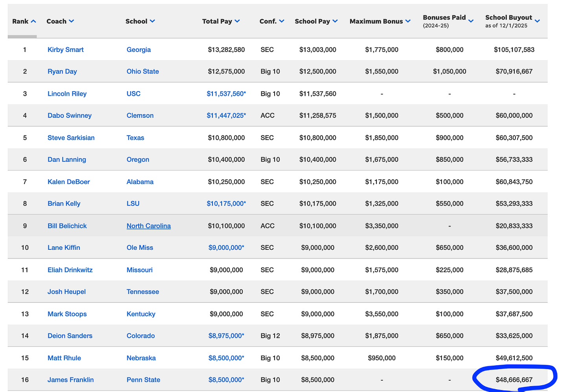Open Oregon school link
This screenshot has height=392, width=572.
(138, 159)
